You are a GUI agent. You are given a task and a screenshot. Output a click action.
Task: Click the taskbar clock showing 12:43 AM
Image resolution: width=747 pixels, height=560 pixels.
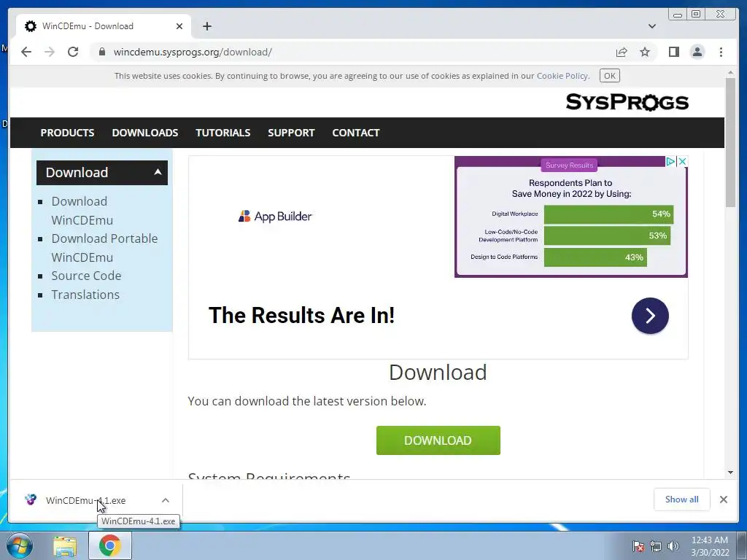(709, 546)
